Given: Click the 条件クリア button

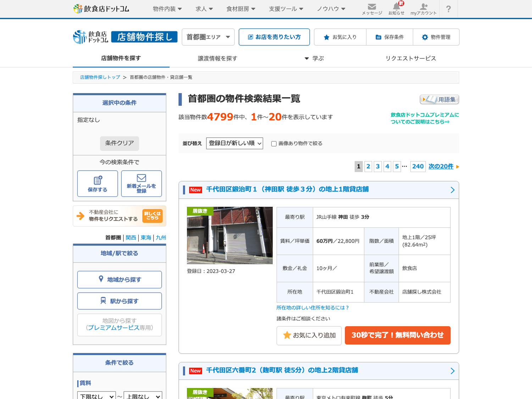Looking at the screenshot, I should coord(120,143).
